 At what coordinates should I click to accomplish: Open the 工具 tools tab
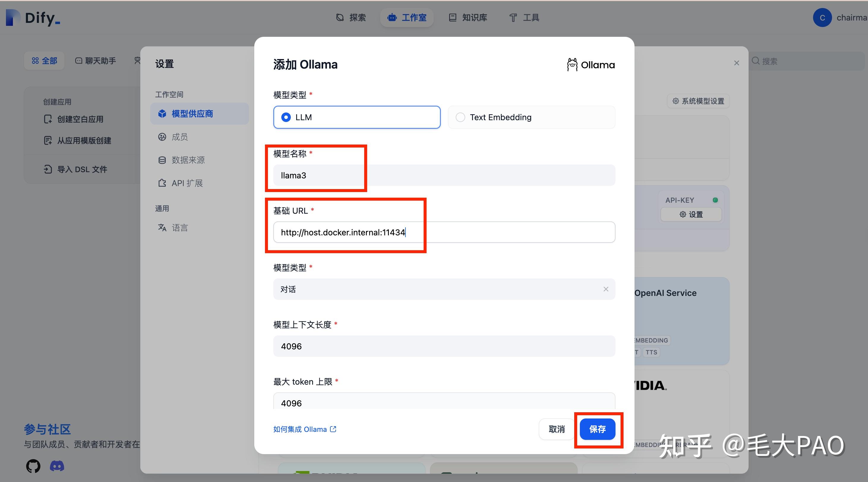[524, 18]
